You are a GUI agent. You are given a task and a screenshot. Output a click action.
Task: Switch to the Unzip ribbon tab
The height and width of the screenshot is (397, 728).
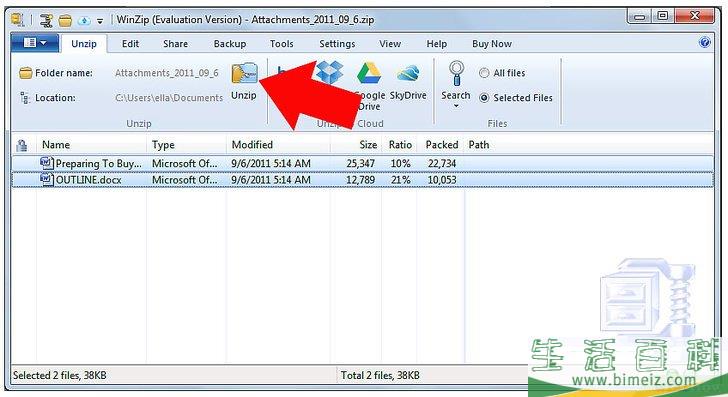point(84,44)
